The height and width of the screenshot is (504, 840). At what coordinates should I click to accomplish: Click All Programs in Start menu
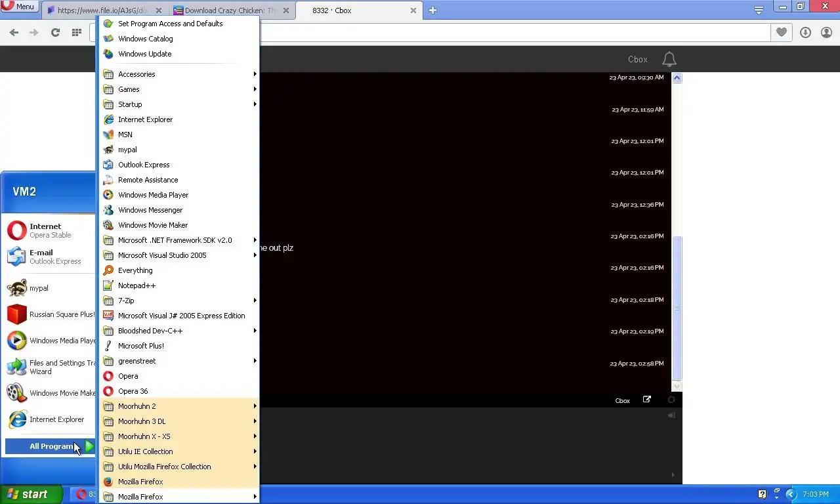point(51,446)
